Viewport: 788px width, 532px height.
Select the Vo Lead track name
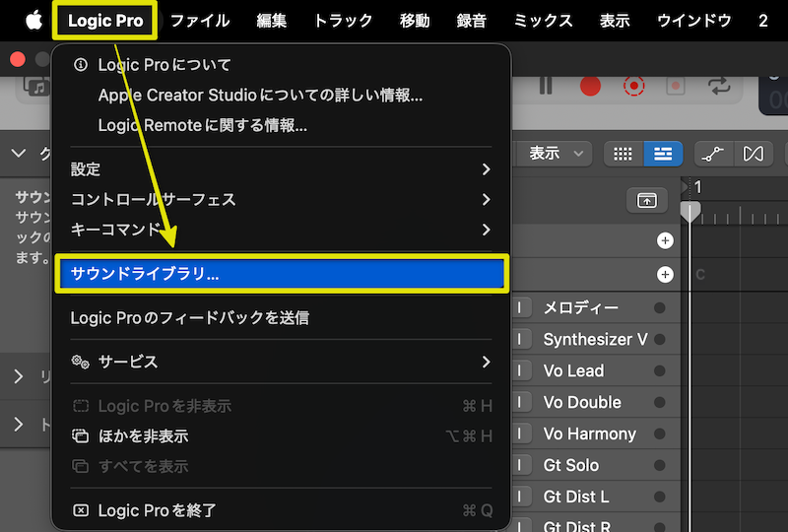pyautogui.click(x=573, y=371)
